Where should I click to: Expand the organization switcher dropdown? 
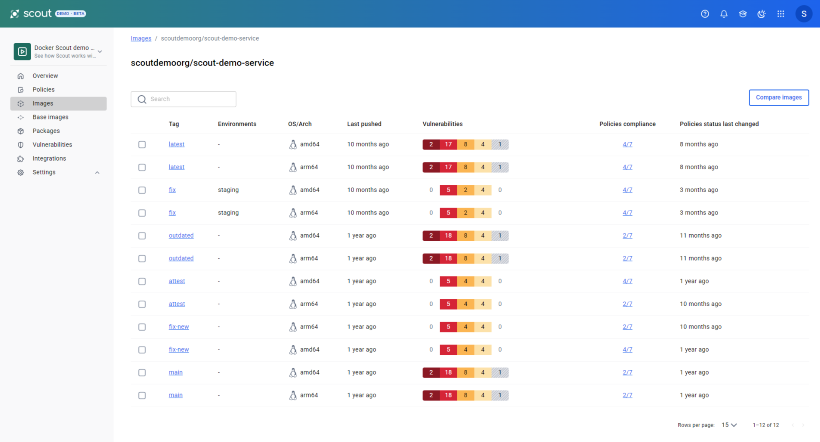click(x=100, y=51)
